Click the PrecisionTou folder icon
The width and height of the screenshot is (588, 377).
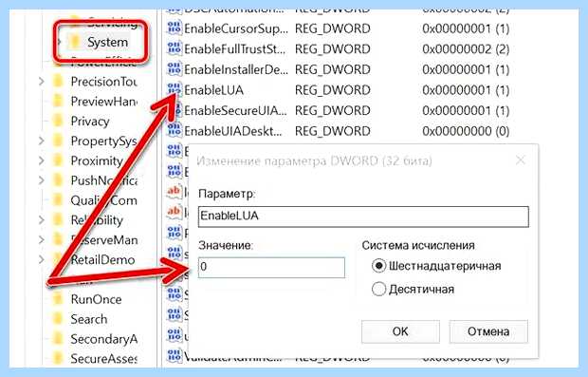[x=58, y=82]
